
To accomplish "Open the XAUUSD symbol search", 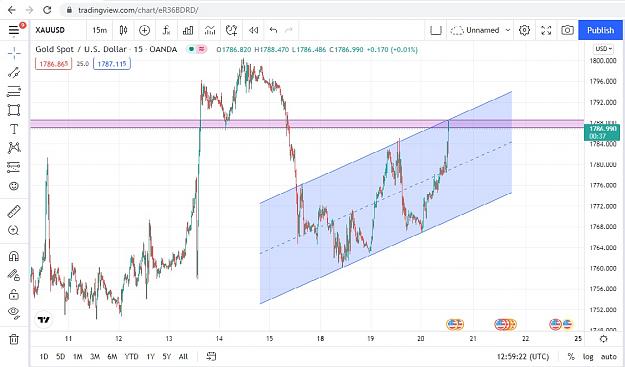I will pyautogui.click(x=50, y=30).
